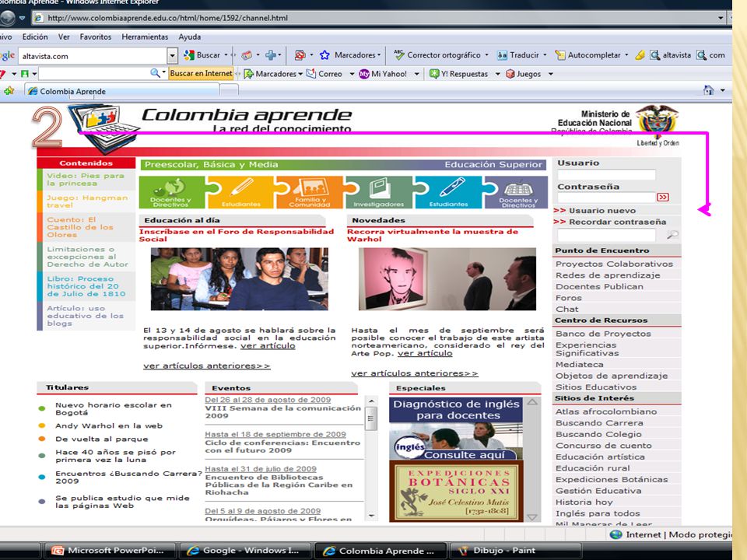This screenshot has width=747, height=560.
Task: Expand the Autocompletar dropdown arrow
Action: [x=626, y=54]
